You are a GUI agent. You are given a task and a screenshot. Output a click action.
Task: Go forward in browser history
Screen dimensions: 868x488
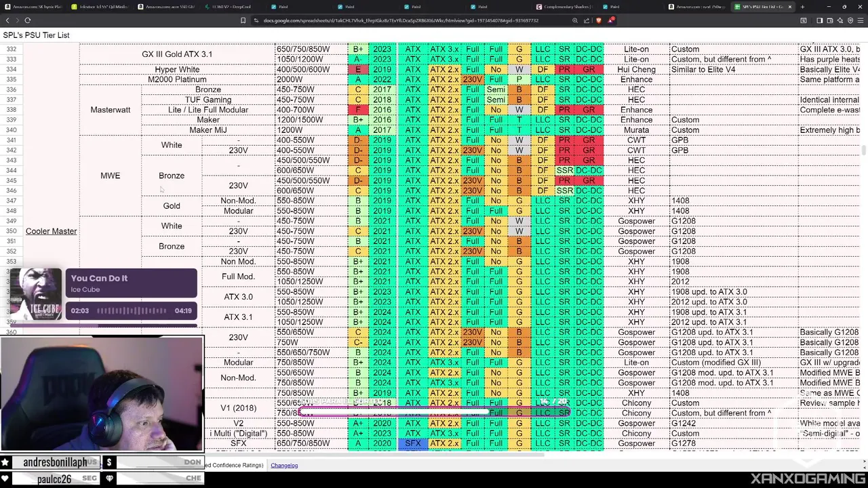[18, 20]
